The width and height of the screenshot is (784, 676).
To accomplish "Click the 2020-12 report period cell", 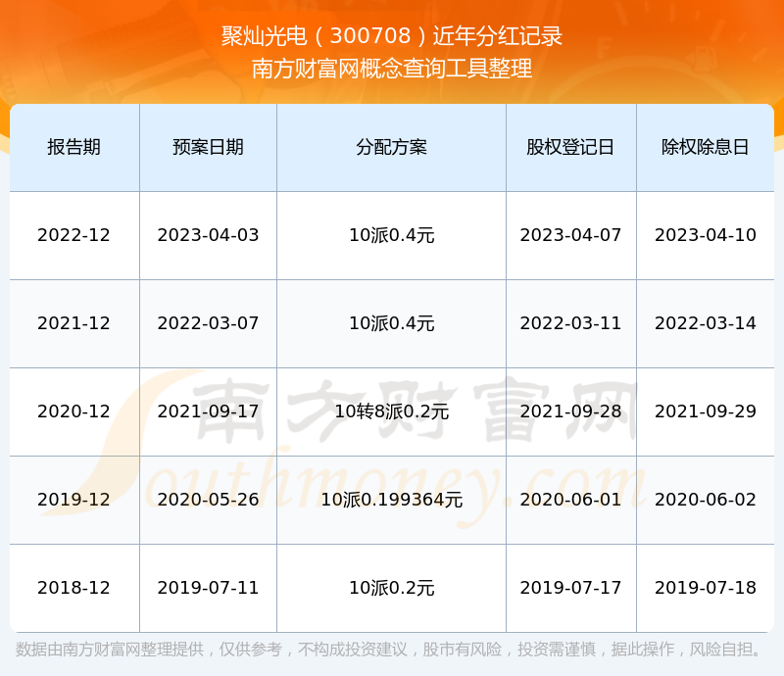I will [x=74, y=411].
